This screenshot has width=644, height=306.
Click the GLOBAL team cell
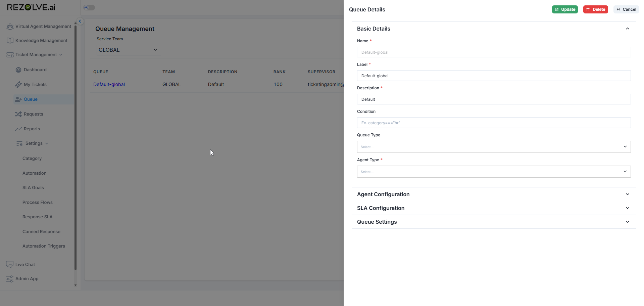pos(171,85)
